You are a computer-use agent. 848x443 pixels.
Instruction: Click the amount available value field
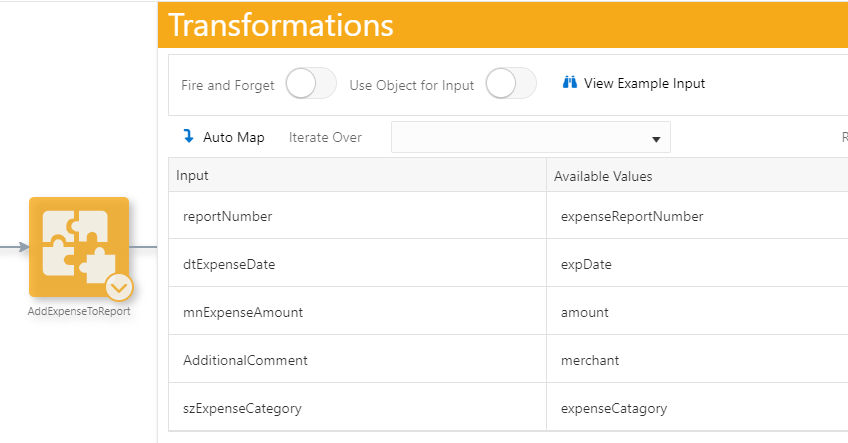[x=585, y=312]
